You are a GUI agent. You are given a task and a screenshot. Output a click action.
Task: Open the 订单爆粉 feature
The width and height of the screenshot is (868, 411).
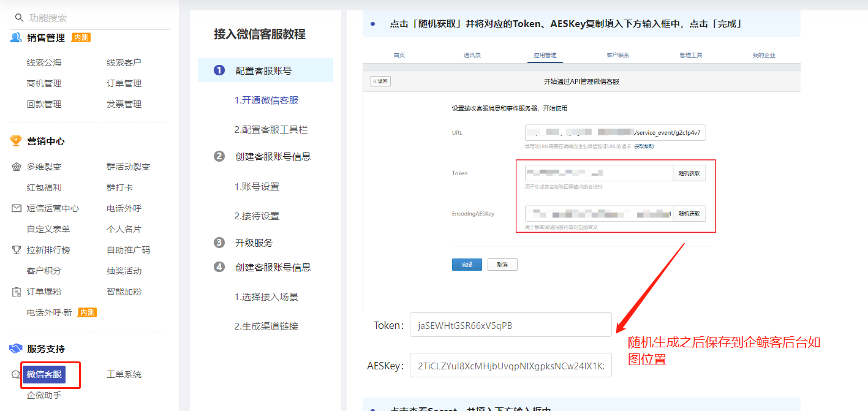point(44,292)
